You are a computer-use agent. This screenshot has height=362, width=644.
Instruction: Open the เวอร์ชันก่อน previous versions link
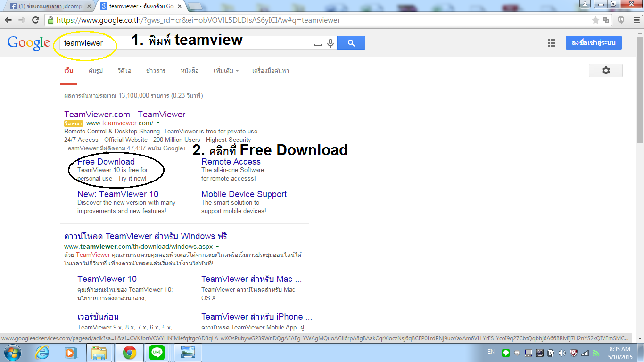98,317
